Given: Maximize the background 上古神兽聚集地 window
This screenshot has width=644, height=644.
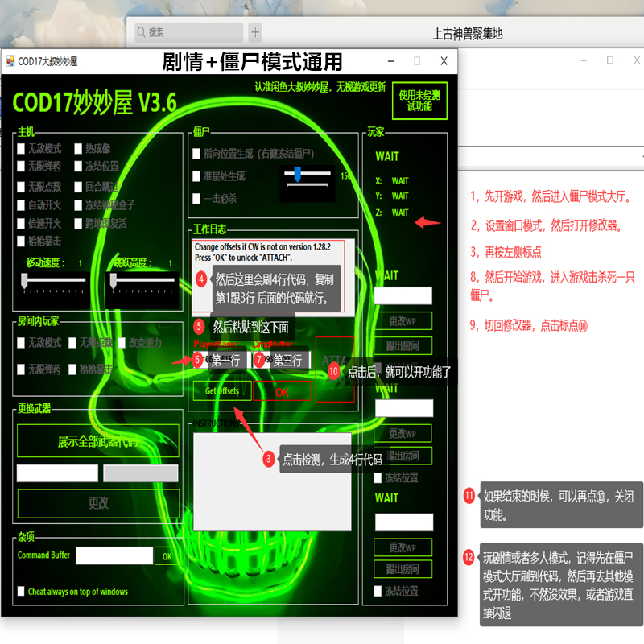Looking at the screenshot, I should [610, 60].
